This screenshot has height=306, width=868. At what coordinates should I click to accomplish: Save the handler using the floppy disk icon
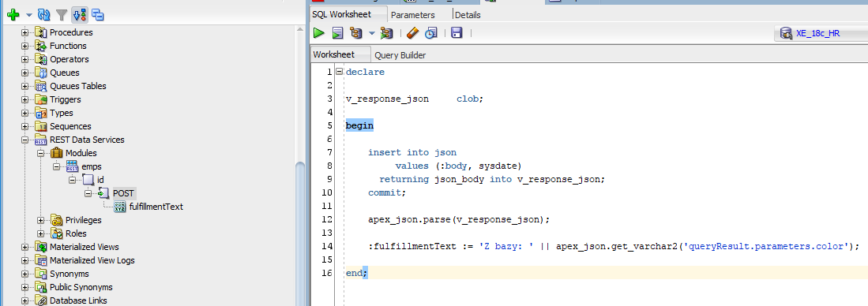coord(457,33)
